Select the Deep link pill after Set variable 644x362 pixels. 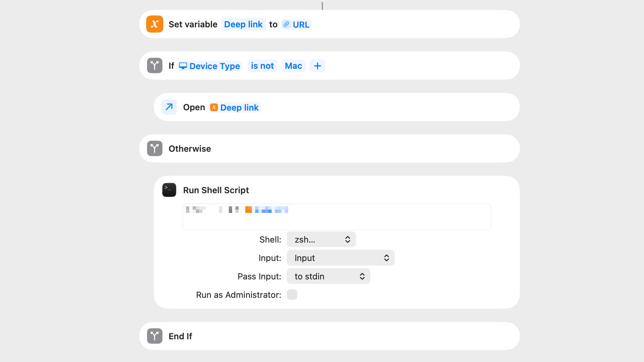click(243, 24)
